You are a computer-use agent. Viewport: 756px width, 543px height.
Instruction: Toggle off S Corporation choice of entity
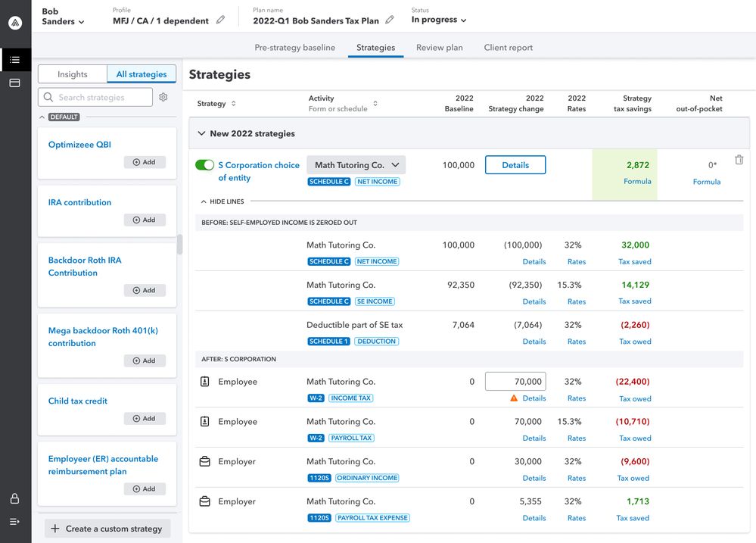point(204,165)
